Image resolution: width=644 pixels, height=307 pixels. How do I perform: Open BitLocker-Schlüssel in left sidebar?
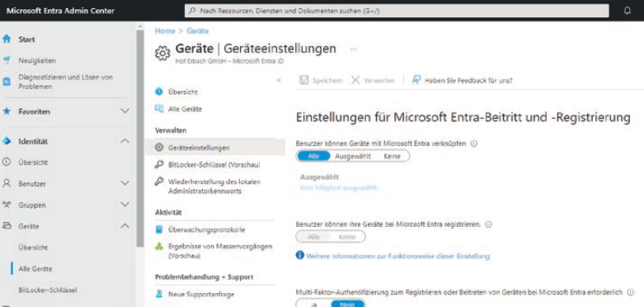(48, 290)
